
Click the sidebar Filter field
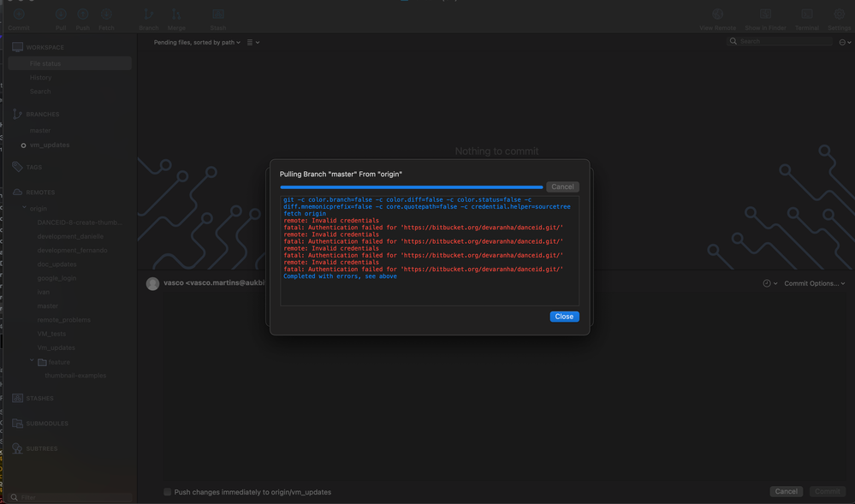coord(71,497)
